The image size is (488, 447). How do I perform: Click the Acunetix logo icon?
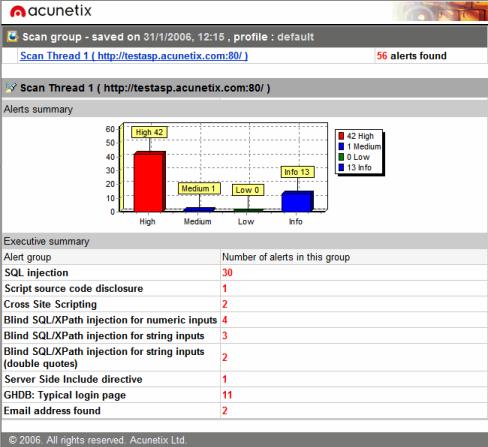(x=18, y=12)
